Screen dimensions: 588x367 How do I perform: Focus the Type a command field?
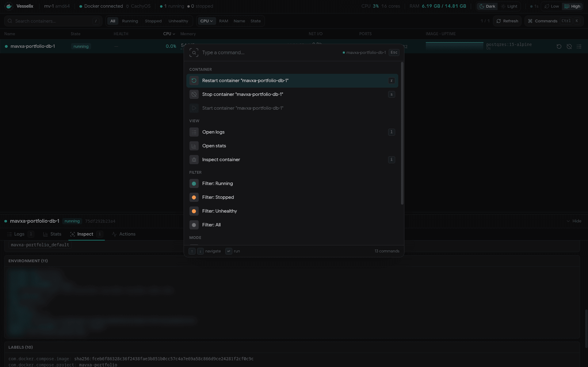[270, 53]
